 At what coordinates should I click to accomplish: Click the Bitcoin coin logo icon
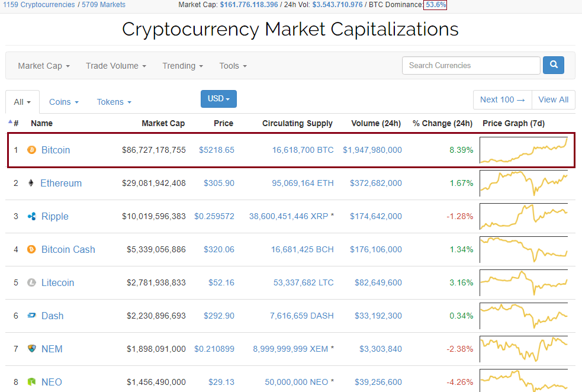pos(32,150)
